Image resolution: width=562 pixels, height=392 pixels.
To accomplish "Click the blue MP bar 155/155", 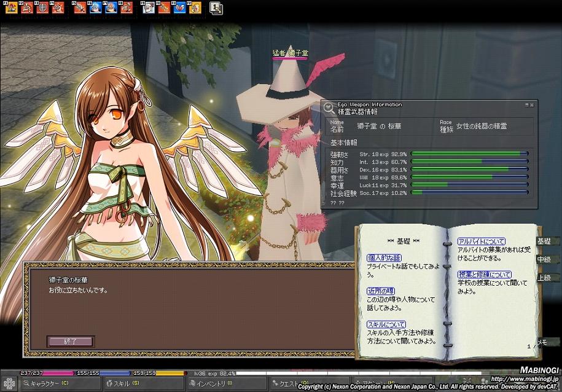I will point(103,373).
